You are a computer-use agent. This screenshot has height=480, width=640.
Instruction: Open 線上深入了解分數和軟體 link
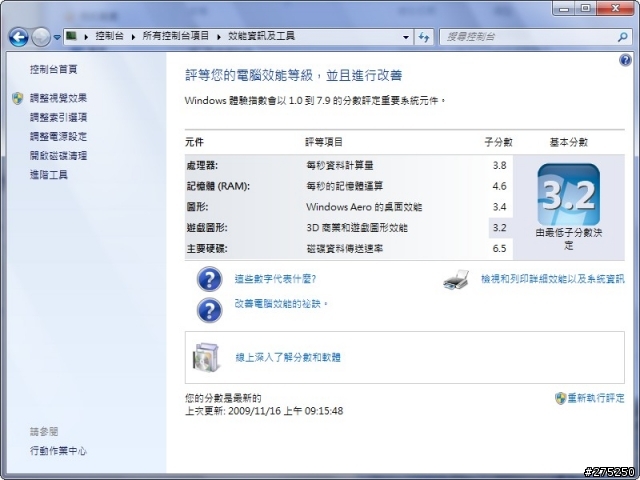[288, 358]
